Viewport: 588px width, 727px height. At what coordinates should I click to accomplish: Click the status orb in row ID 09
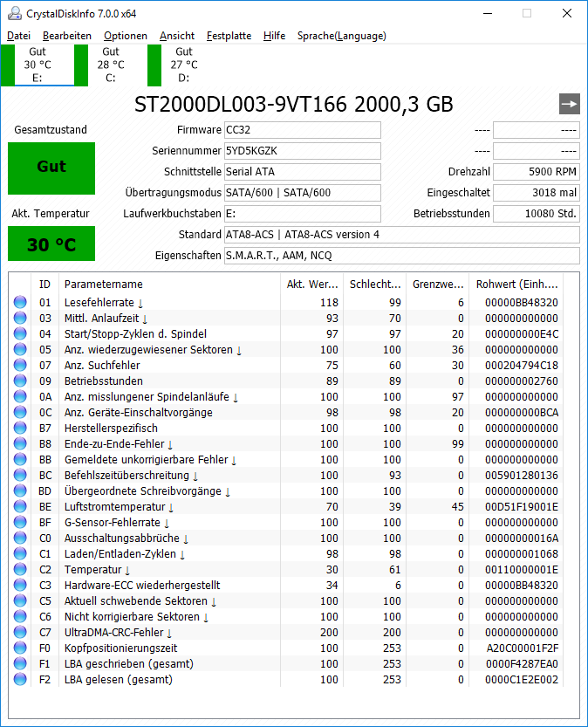coord(20,381)
